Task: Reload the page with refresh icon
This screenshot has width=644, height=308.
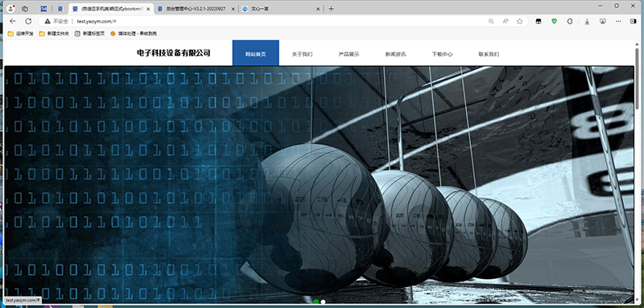Action: point(28,22)
